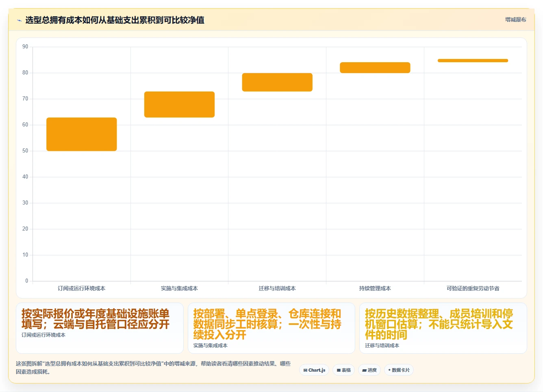Open the card starting 按历史数据整理、成员培训
Image resolution: width=543 pixels, height=392 pixels.
443,328
